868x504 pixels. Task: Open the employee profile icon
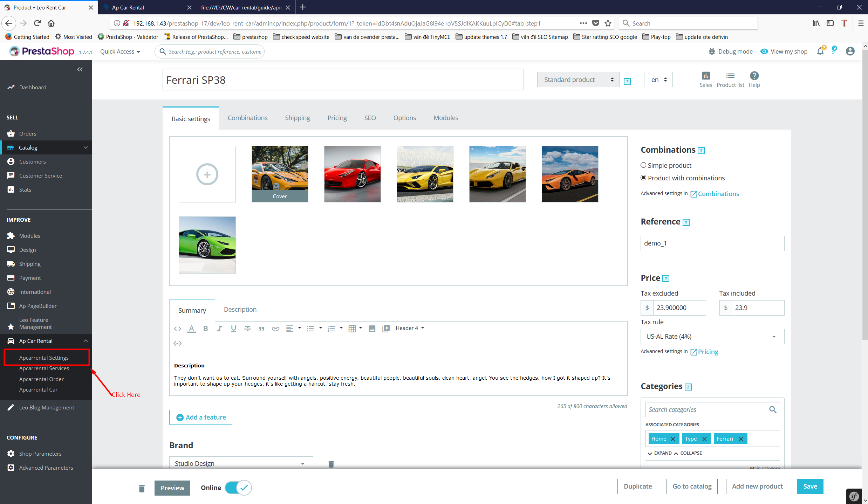click(x=850, y=51)
